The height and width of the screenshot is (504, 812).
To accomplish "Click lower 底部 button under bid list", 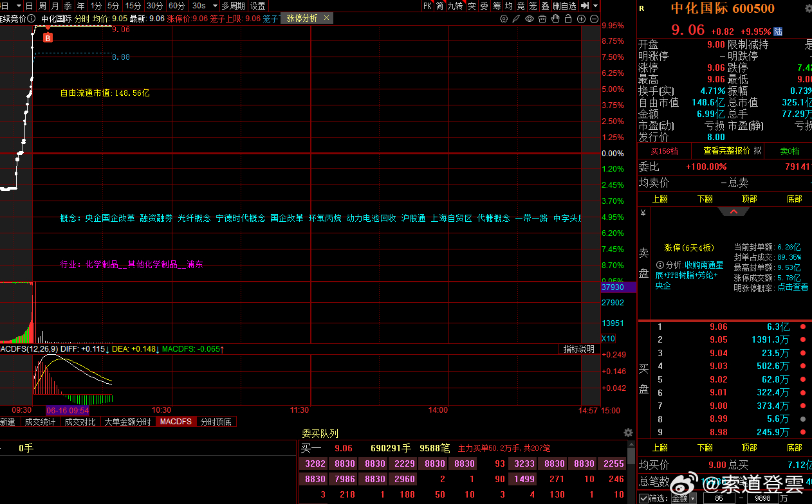I will (794, 447).
